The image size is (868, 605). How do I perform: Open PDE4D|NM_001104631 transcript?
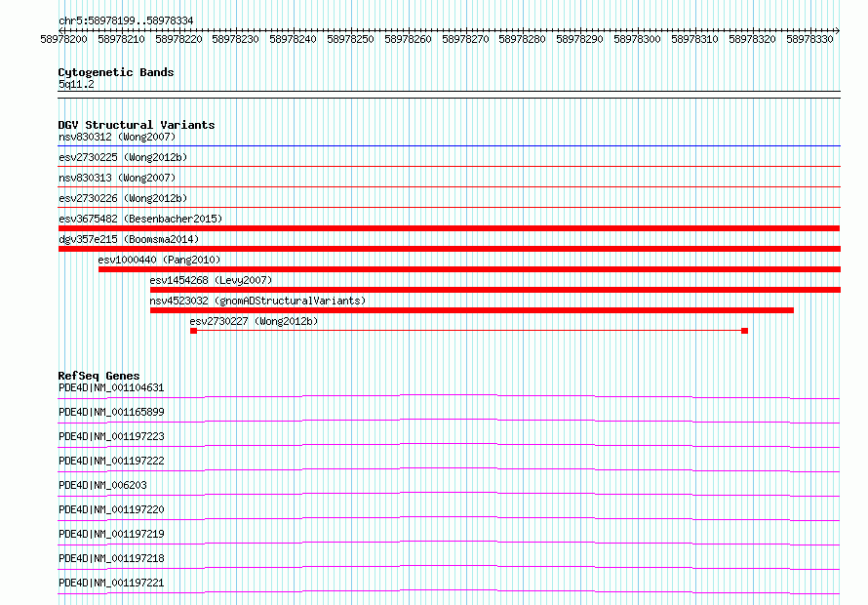pos(111,387)
